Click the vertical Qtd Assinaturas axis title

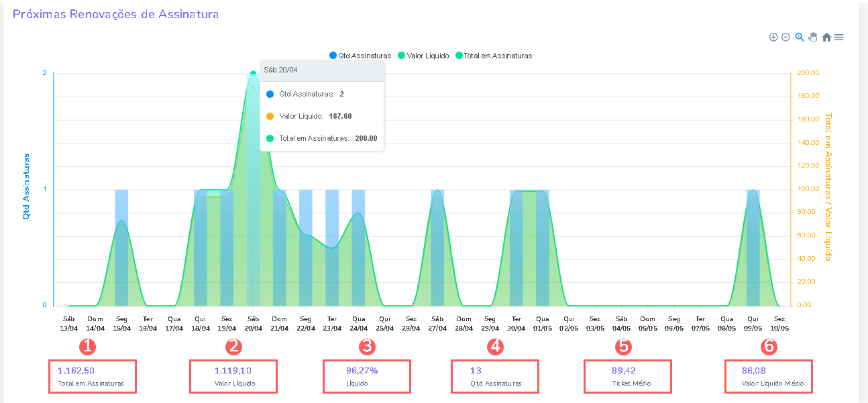pyautogui.click(x=27, y=186)
